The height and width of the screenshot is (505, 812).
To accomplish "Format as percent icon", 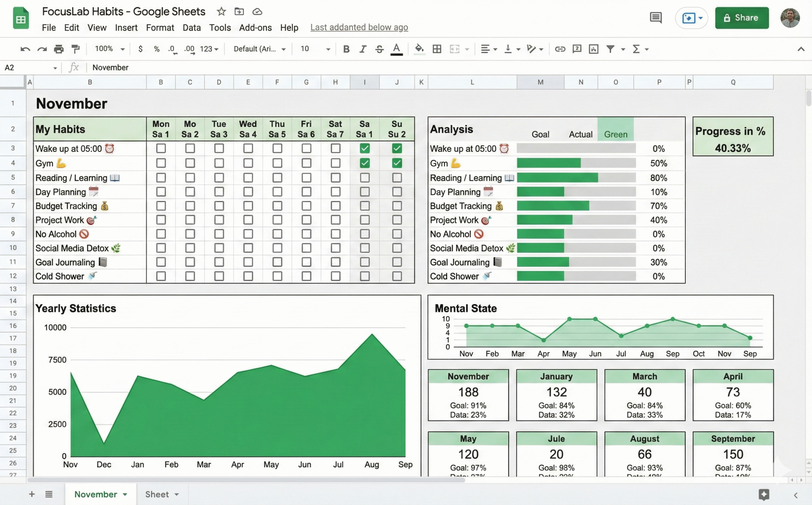I will (157, 49).
